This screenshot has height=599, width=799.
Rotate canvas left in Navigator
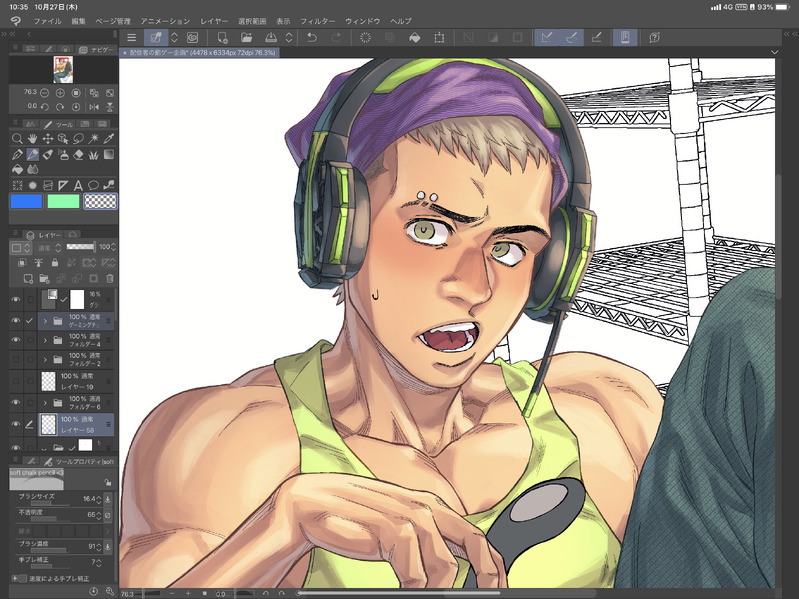click(x=45, y=107)
